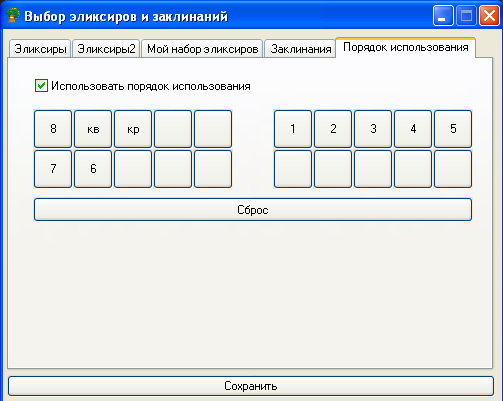Go to 'Мой набор эликсиров' tab

(202, 49)
